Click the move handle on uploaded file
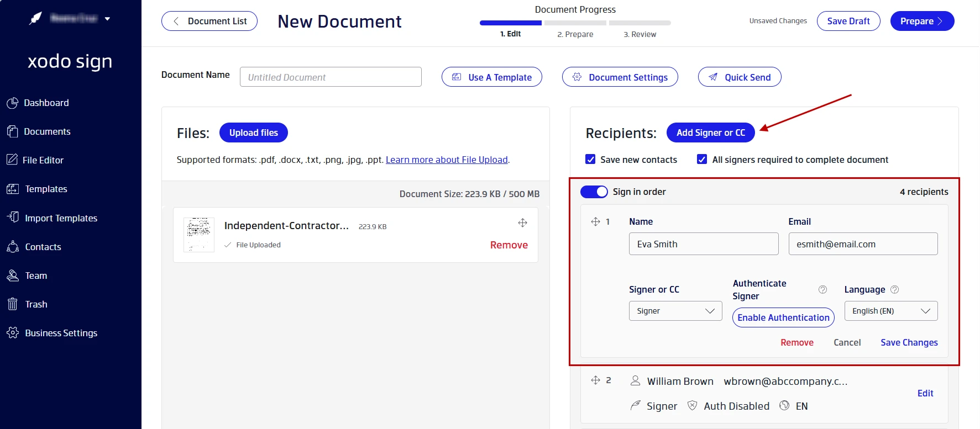This screenshot has width=980, height=429. 522,223
